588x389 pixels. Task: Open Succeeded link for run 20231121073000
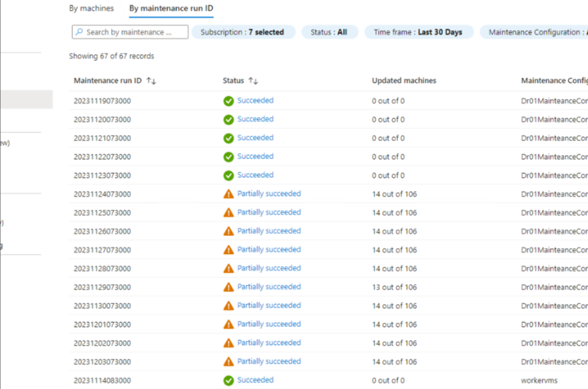[256, 138]
